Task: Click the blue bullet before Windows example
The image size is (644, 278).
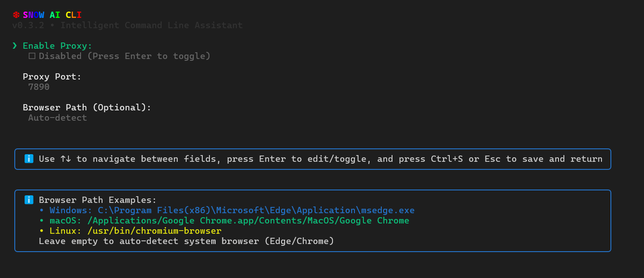Action: [42, 210]
